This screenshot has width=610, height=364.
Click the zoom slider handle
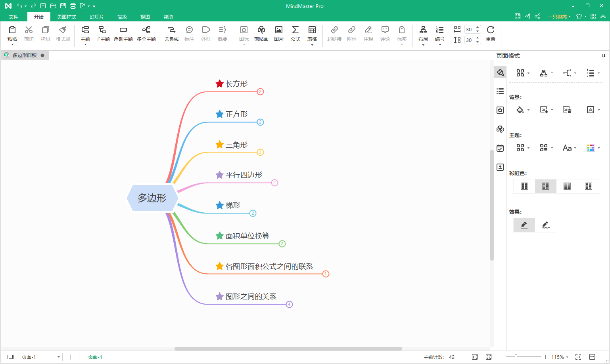point(516,357)
